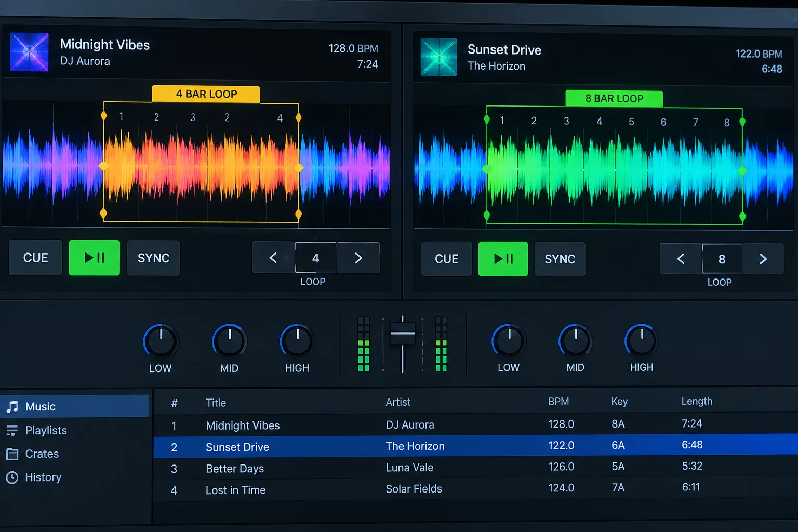Image resolution: width=798 pixels, height=532 pixels.
Task: Select the Playlists sidebar item
Action: pyautogui.click(x=75, y=430)
